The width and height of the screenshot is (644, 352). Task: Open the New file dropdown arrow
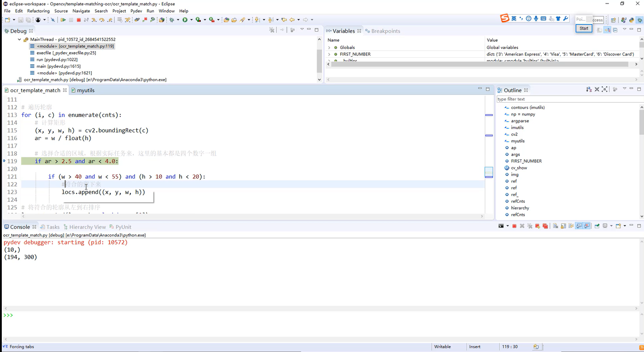pyautogui.click(x=14, y=20)
